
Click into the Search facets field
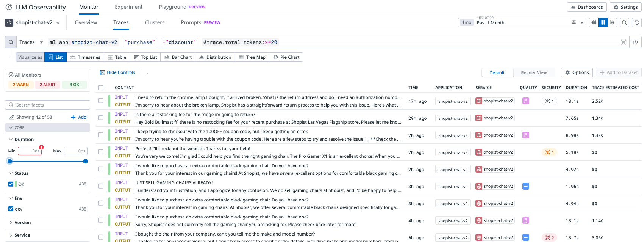(48, 105)
